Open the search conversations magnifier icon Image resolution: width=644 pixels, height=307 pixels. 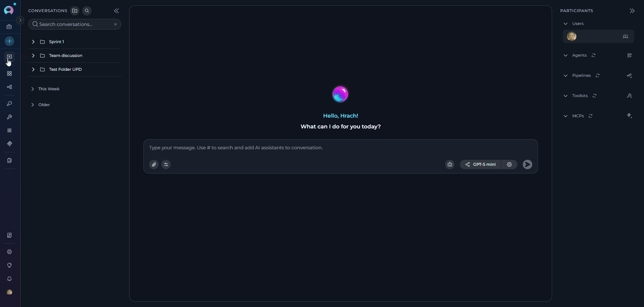click(x=87, y=10)
